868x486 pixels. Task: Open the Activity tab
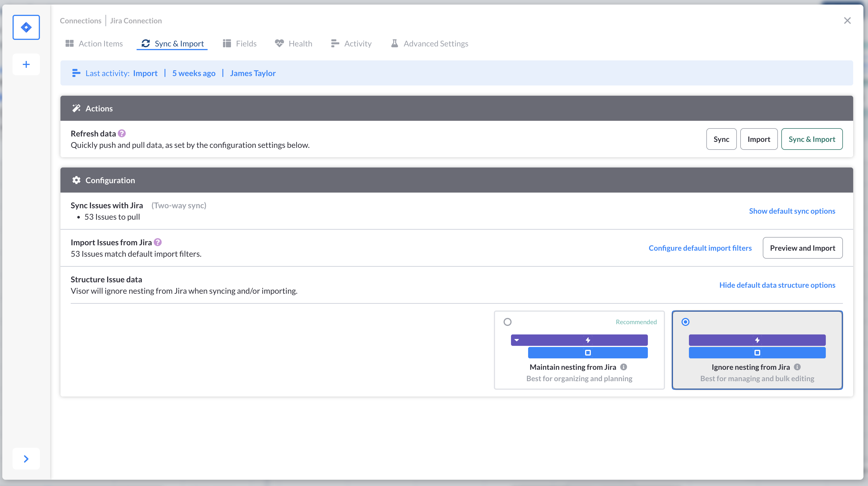(351, 43)
